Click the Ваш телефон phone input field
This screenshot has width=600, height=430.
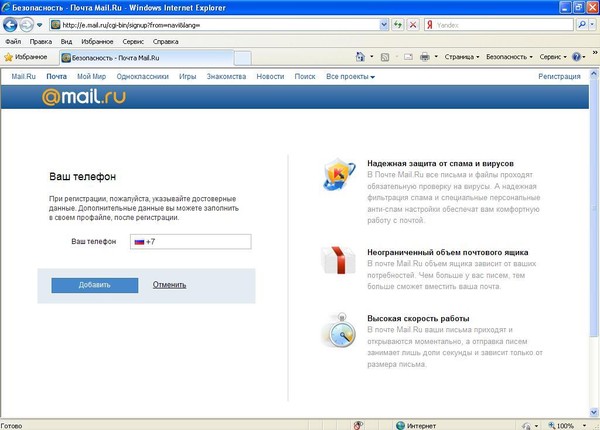point(191,242)
